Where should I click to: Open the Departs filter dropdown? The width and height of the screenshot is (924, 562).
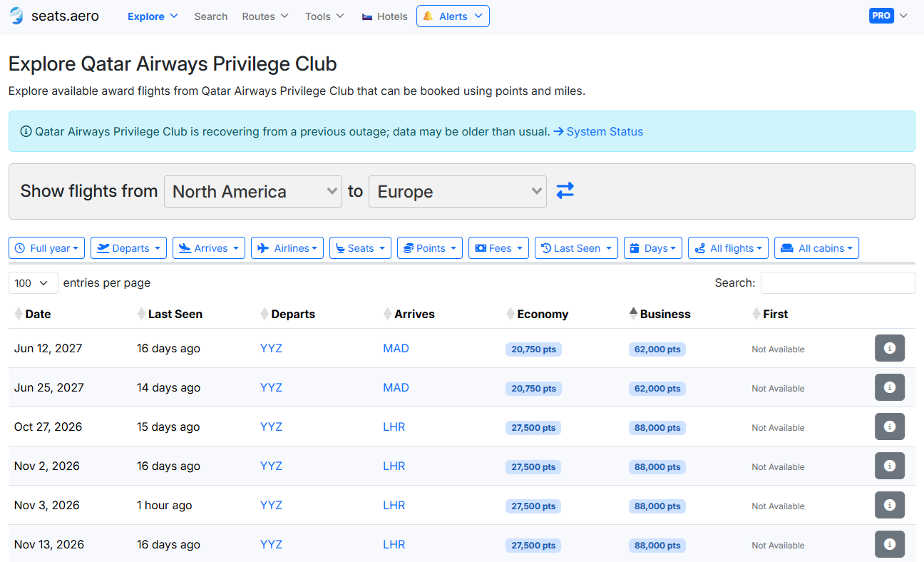click(x=128, y=248)
